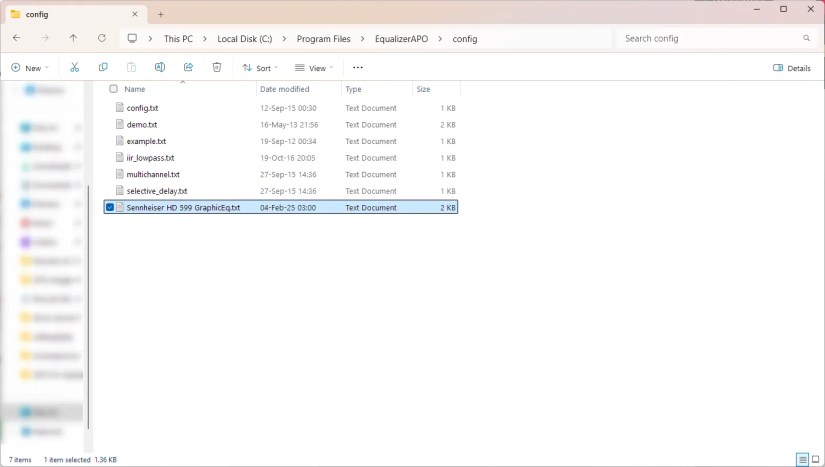Open the View dropdown menu
Image resolution: width=825 pixels, height=467 pixels.
pos(314,68)
